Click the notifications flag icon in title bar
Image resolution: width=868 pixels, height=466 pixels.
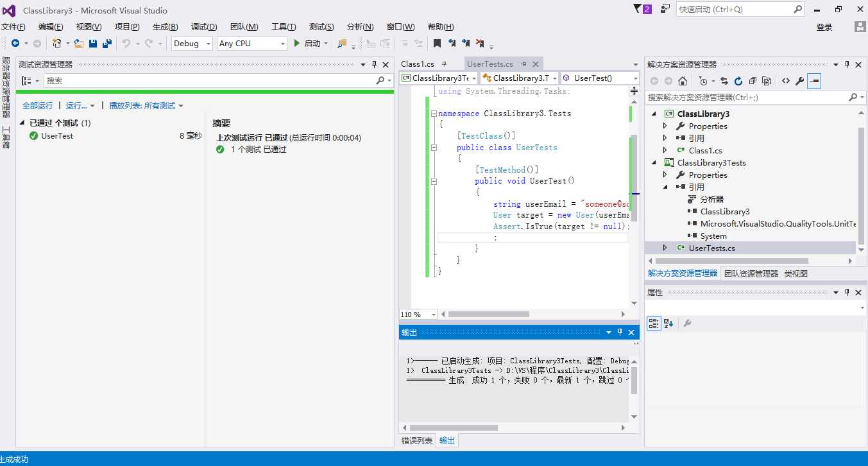click(x=638, y=9)
